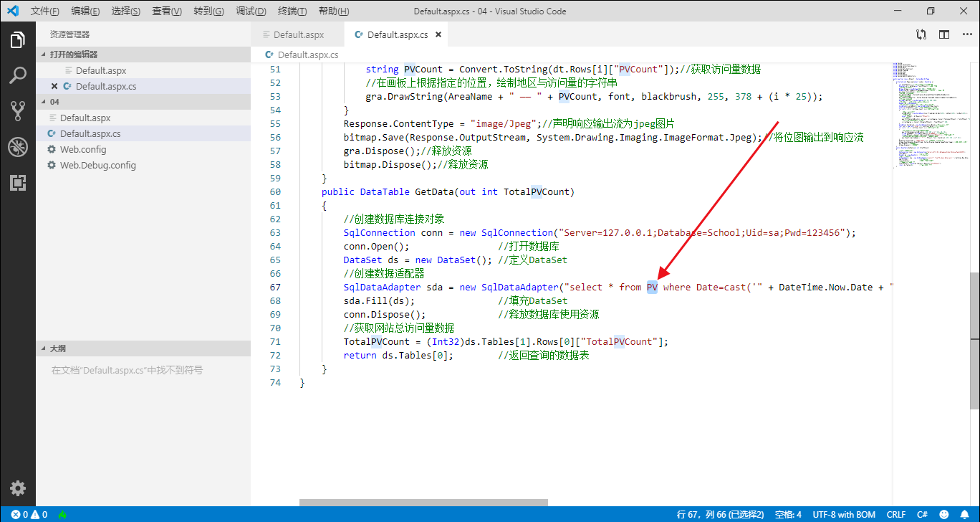Viewport: 980px width, 522px height.
Task: Click the errors and warnings count in status bar
Action: [29, 514]
